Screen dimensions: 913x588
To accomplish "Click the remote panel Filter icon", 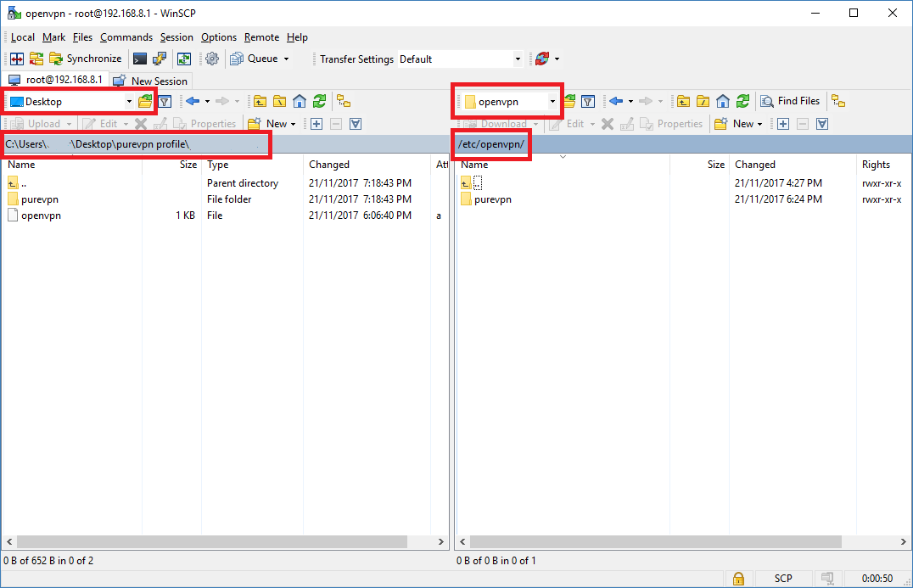I will (588, 102).
